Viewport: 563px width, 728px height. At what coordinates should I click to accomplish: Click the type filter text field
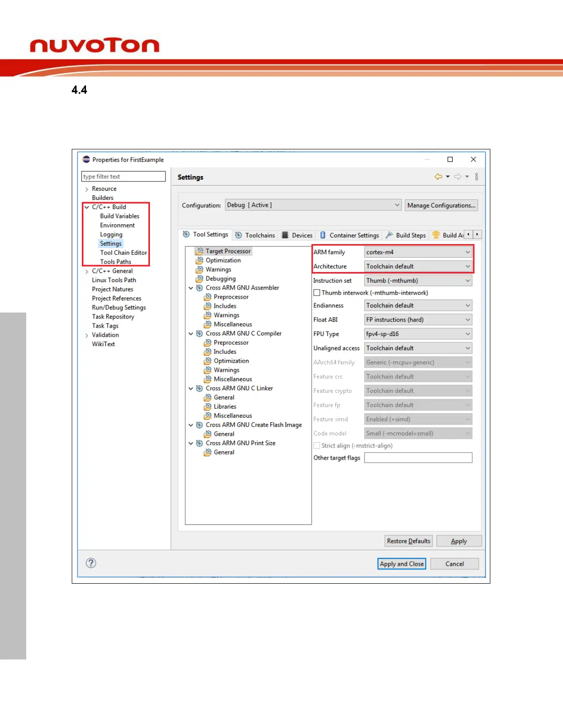coord(123,176)
